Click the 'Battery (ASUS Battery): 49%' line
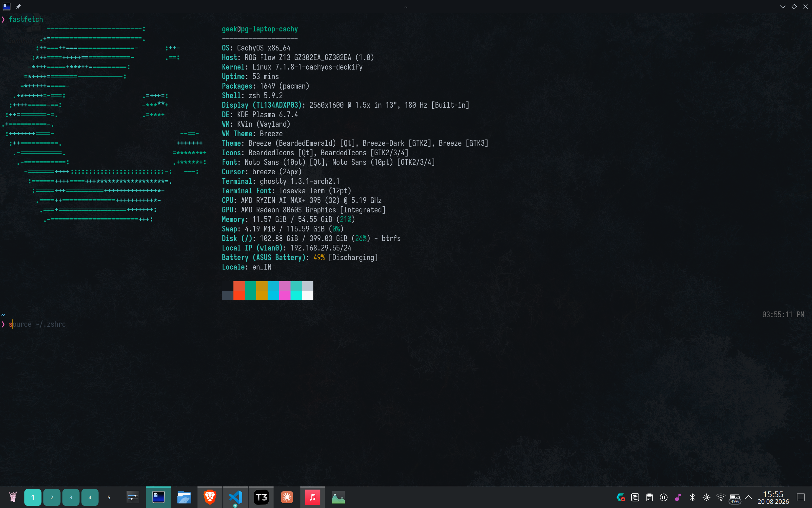The height and width of the screenshot is (508, 812). point(300,258)
